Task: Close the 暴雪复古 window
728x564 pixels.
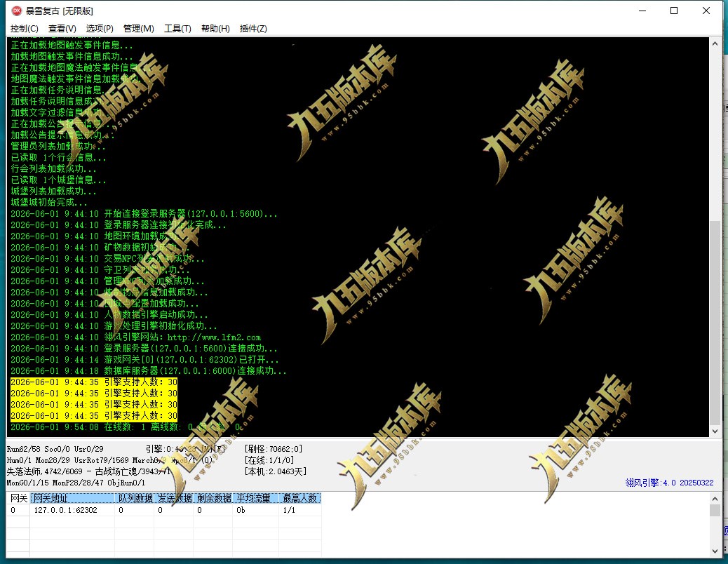Action: pos(706,11)
